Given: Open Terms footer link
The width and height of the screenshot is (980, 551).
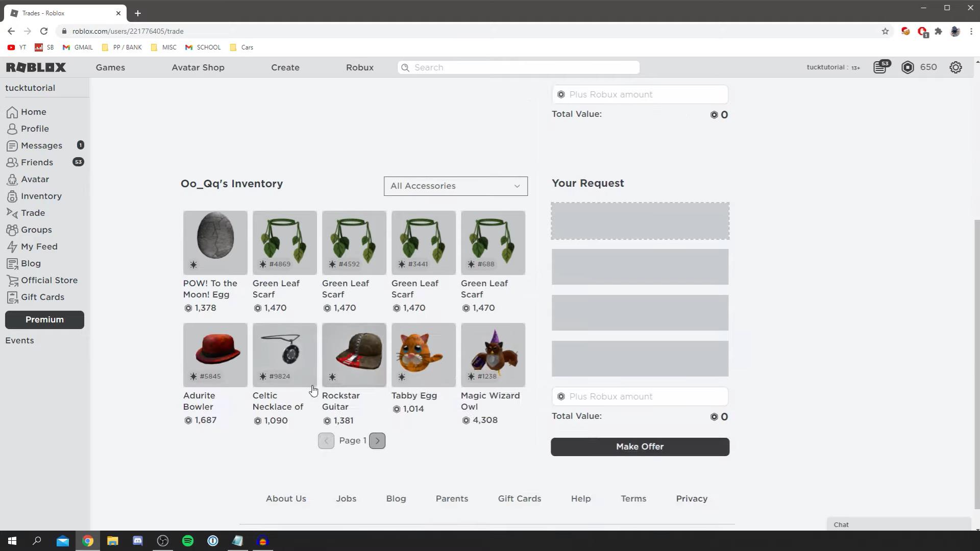Looking at the screenshot, I should pyautogui.click(x=633, y=499).
